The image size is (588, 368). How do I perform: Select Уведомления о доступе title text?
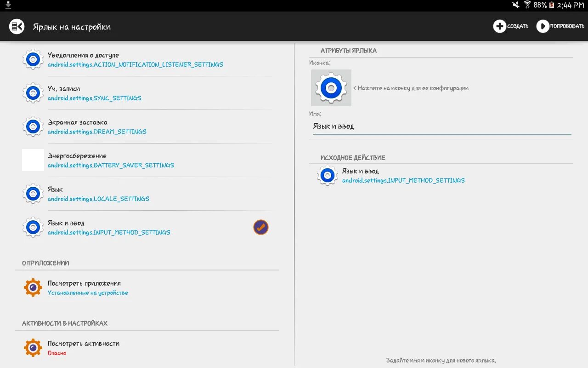(x=83, y=55)
